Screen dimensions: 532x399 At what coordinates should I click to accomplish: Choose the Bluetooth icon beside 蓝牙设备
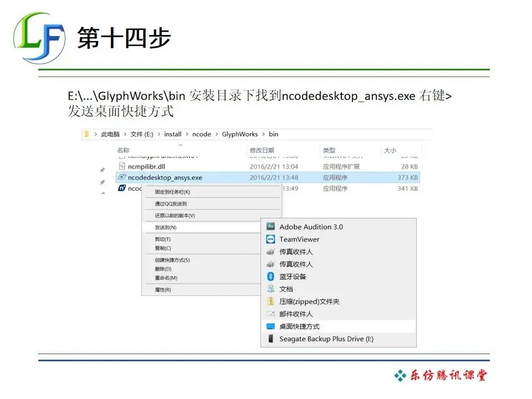270,277
